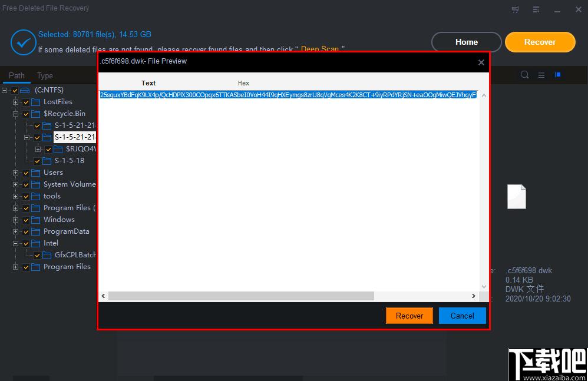The width and height of the screenshot is (588, 381).
Task: Collapse the Intel tree node
Action: (x=15, y=244)
